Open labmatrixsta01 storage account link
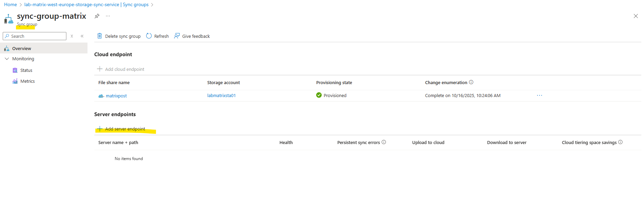 click(x=221, y=96)
